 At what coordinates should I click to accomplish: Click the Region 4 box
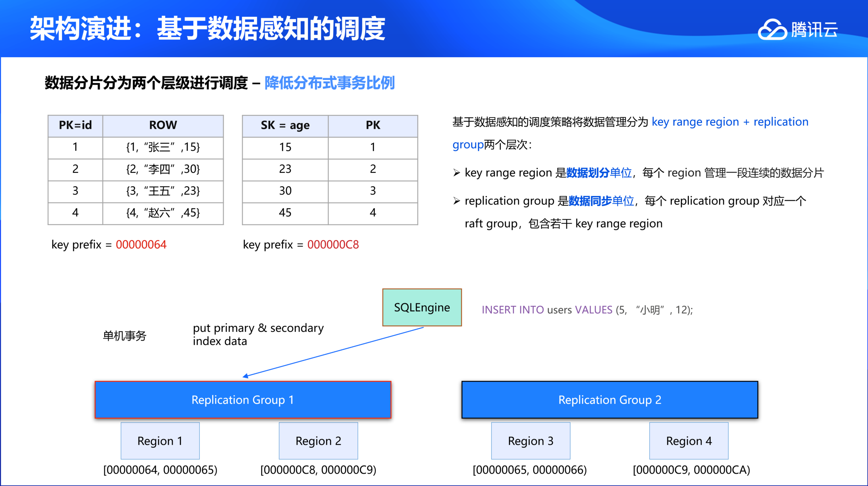pos(689,441)
